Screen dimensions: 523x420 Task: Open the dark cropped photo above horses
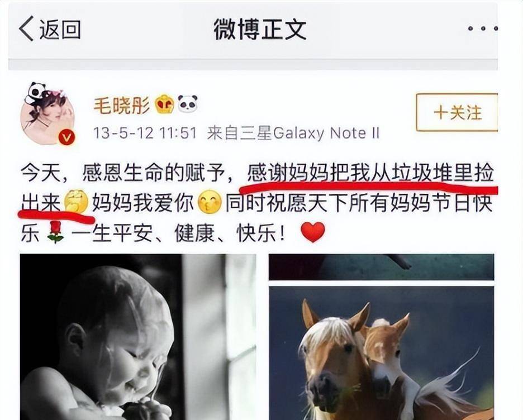point(381,267)
